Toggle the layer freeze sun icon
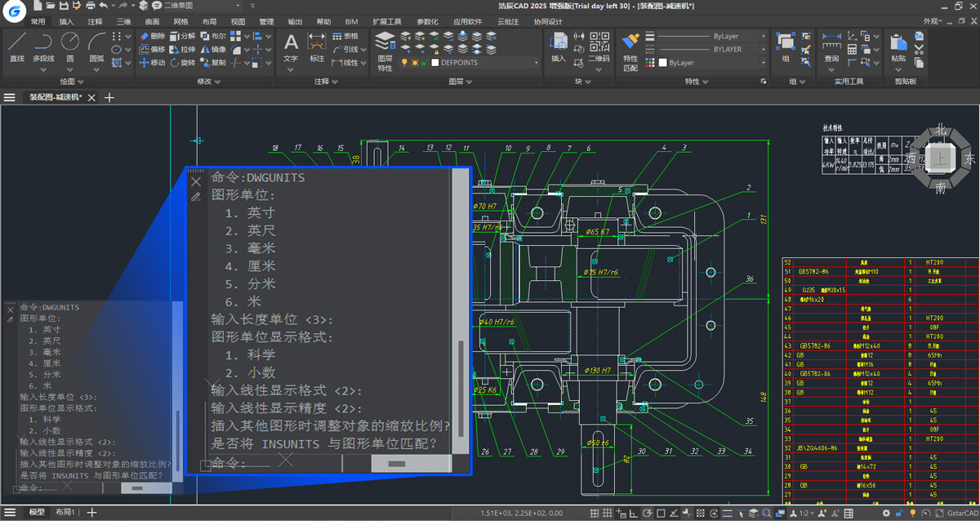Image resolution: width=980 pixels, height=521 pixels. coord(414,63)
